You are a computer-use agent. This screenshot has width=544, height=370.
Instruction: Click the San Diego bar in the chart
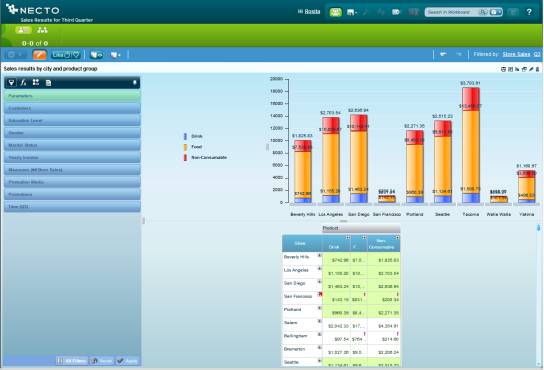pos(359,159)
